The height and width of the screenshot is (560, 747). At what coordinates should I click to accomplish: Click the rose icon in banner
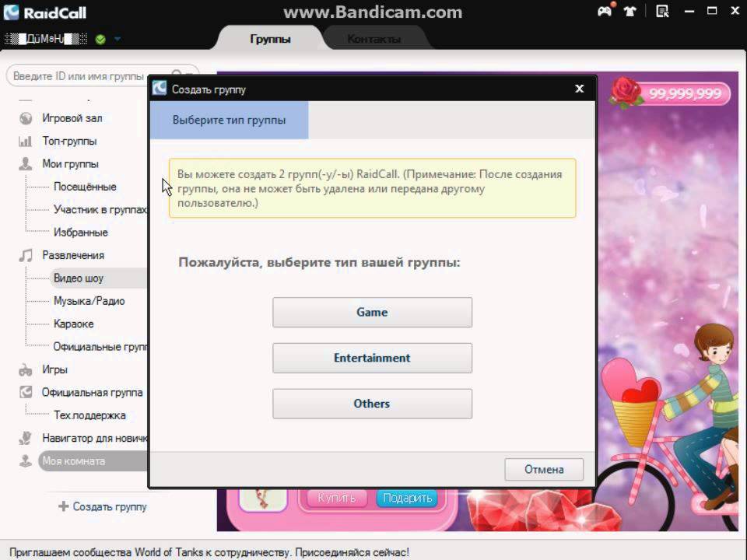[626, 93]
